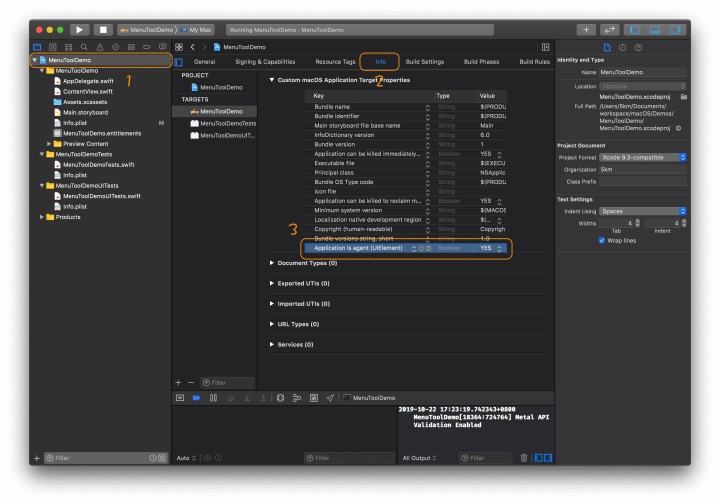Select the Project navigator folder icon

[37, 47]
